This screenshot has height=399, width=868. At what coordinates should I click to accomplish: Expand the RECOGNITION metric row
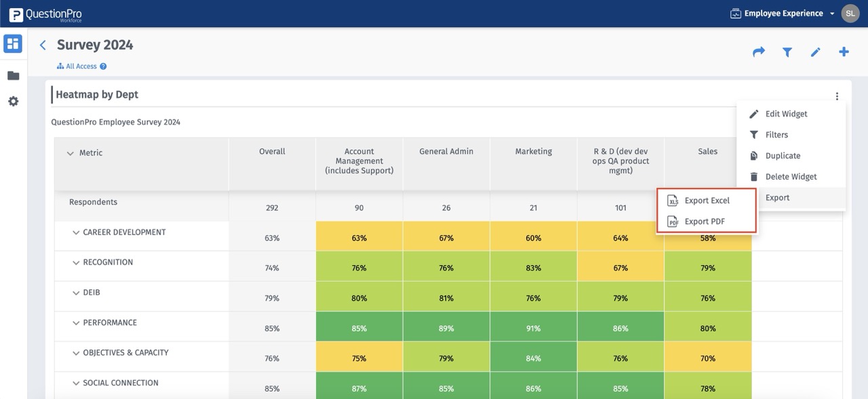pos(76,263)
